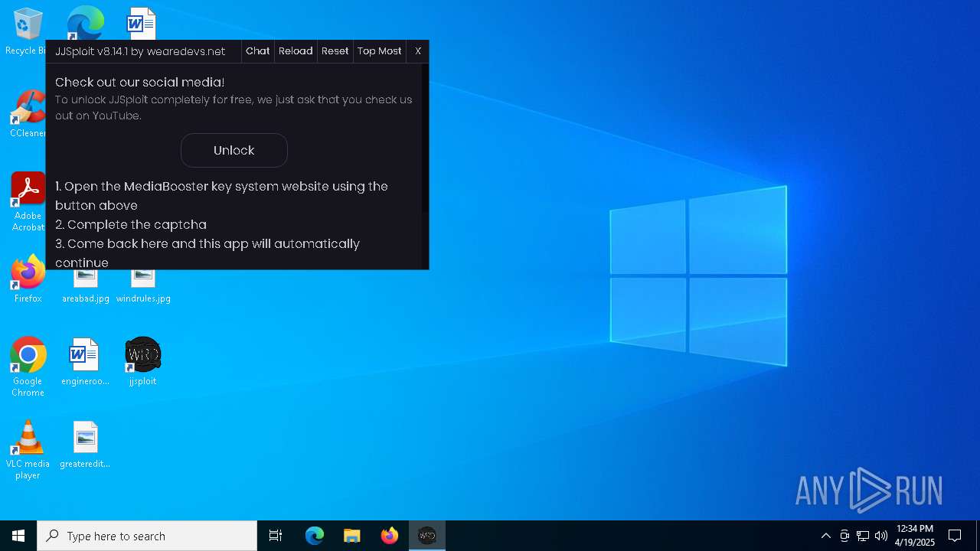Toggle Top Most option in JJSploit

click(x=379, y=51)
